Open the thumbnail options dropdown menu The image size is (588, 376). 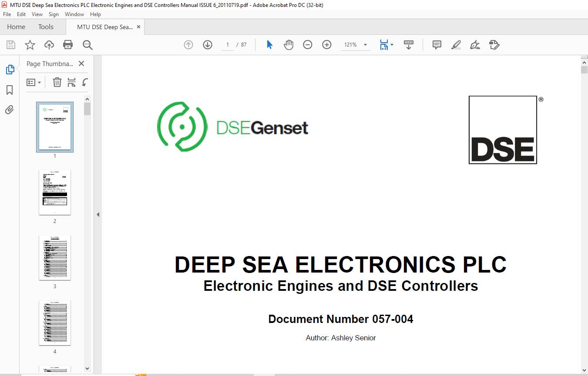pyautogui.click(x=34, y=82)
